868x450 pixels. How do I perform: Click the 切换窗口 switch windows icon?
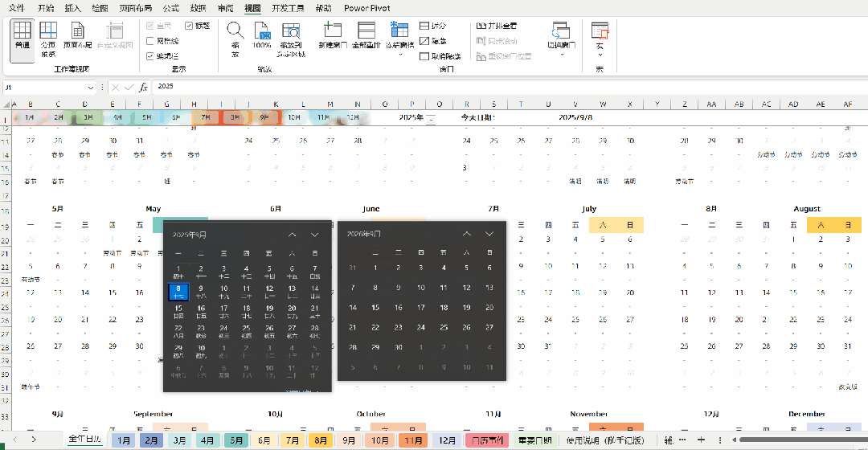(x=561, y=30)
